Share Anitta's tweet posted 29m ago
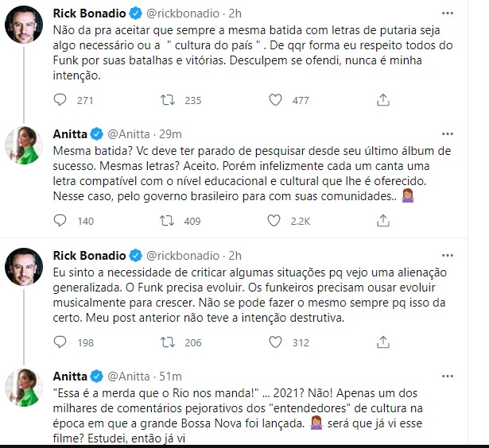Screen dimensions: 489x448 pyautogui.click(x=382, y=222)
